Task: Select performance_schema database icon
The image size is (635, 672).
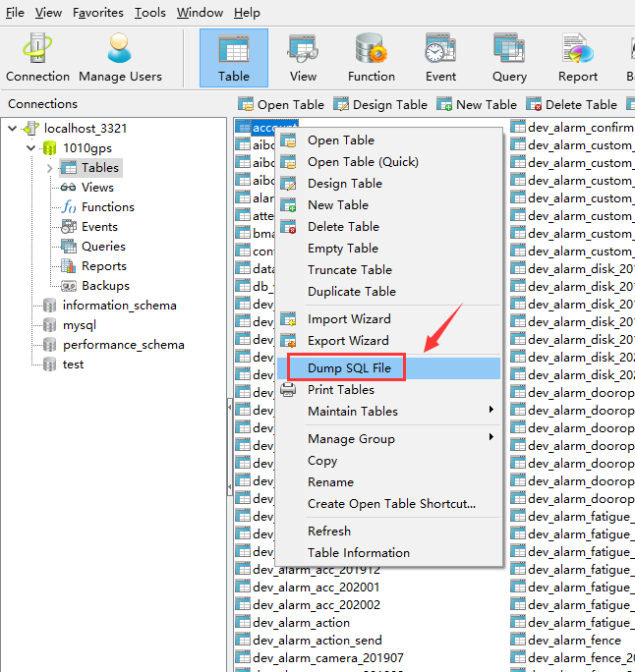Action: point(50,345)
